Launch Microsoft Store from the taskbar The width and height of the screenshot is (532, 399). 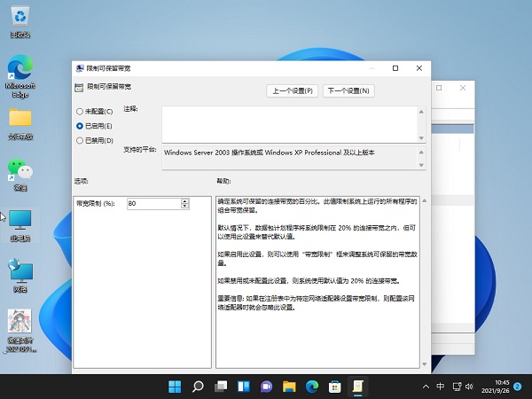(335, 387)
